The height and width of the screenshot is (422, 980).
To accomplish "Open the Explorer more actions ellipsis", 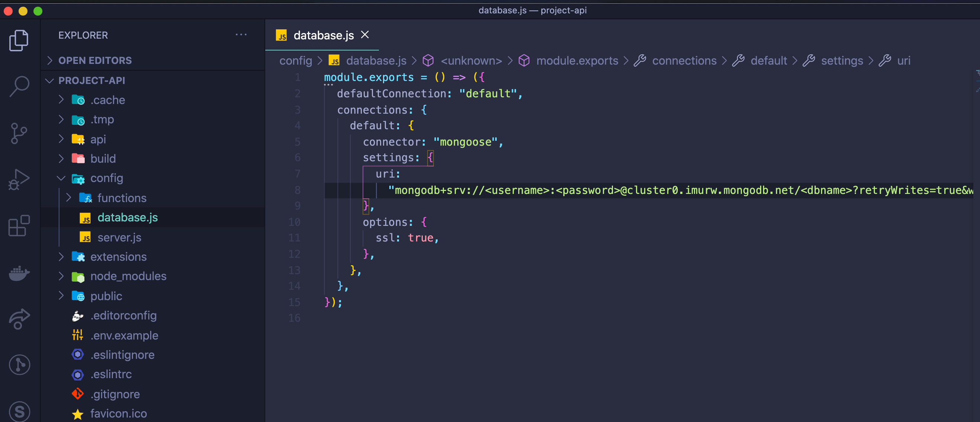I will [241, 35].
